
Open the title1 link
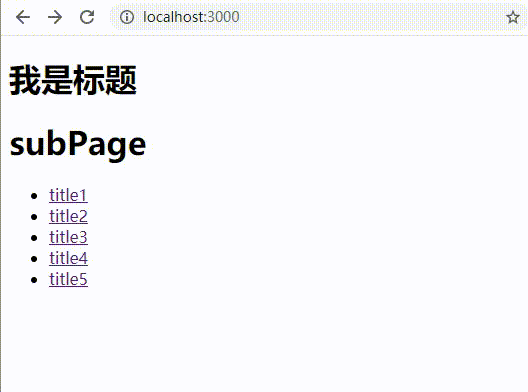[x=68, y=195]
